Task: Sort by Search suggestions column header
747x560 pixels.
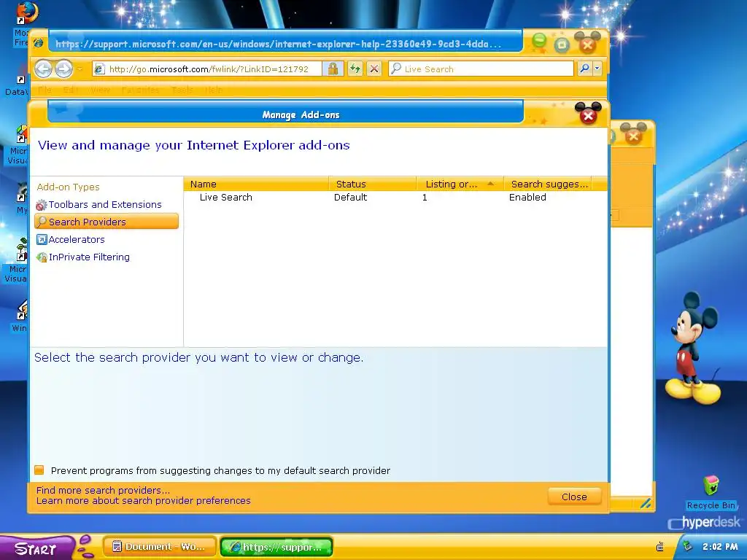Action: click(x=547, y=184)
